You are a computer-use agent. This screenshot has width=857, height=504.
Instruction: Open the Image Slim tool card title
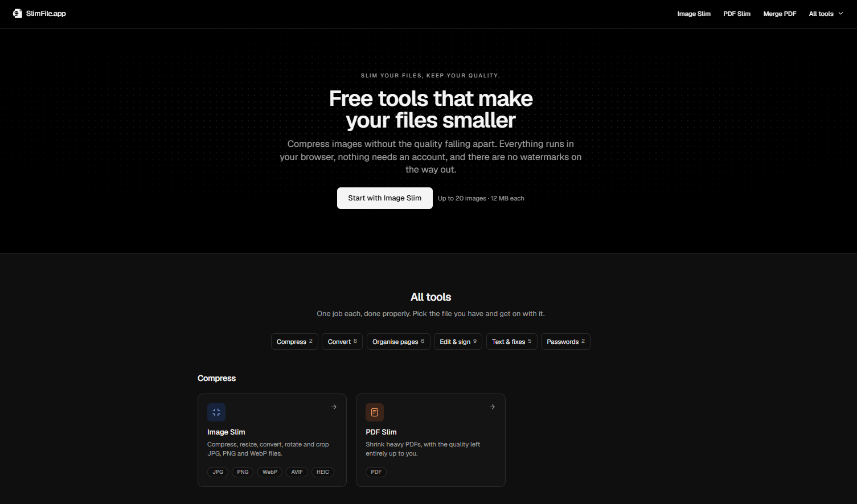226,432
